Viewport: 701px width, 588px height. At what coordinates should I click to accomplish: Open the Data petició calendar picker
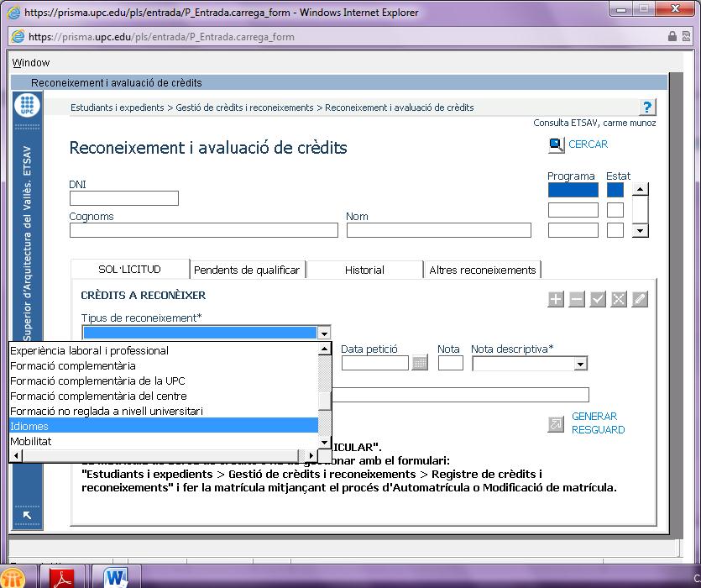(420, 363)
